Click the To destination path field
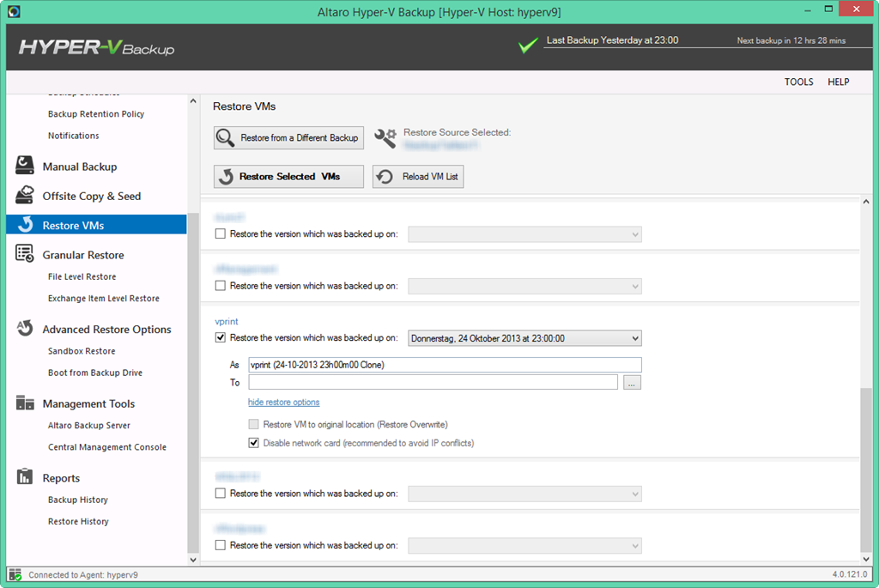Viewport: 879px width, 588px height. (x=433, y=382)
